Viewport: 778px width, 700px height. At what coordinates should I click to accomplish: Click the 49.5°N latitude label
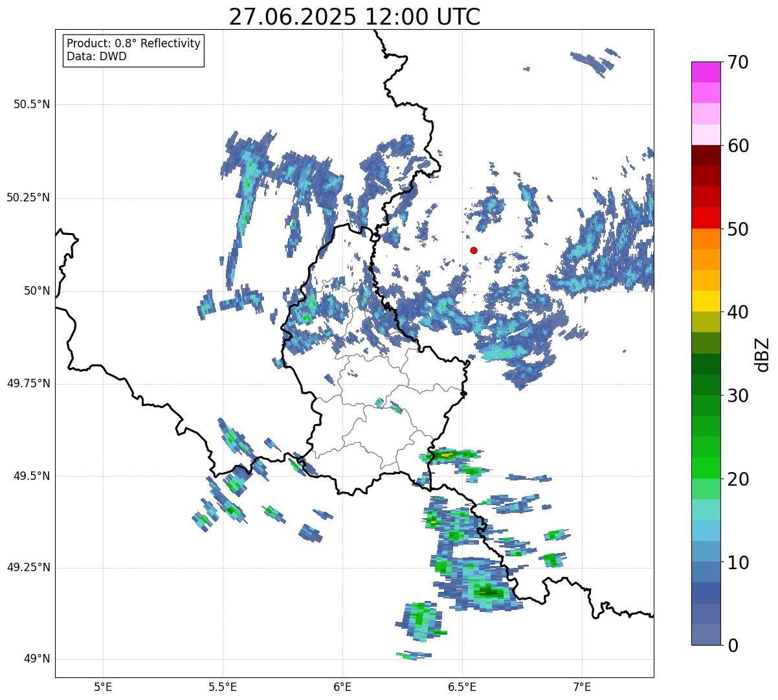click(32, 476)
